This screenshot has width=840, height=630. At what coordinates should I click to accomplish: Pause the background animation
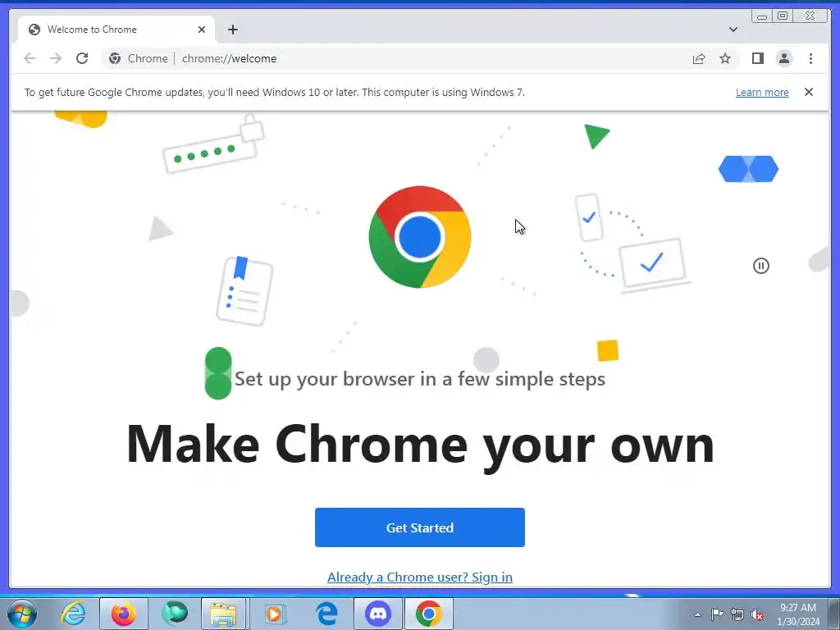tap(760, 266)
